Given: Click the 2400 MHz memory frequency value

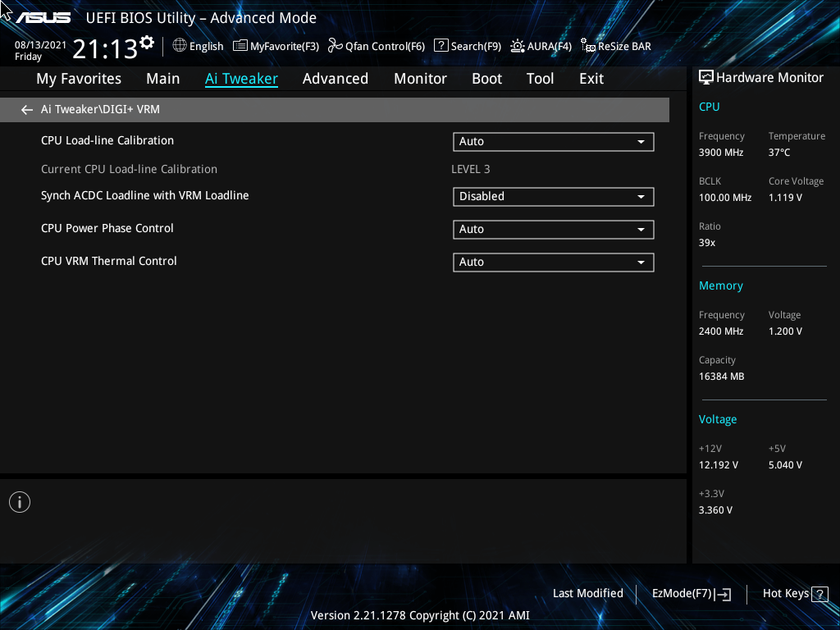Looking at the screenshot, I should [x=721, y=331].
